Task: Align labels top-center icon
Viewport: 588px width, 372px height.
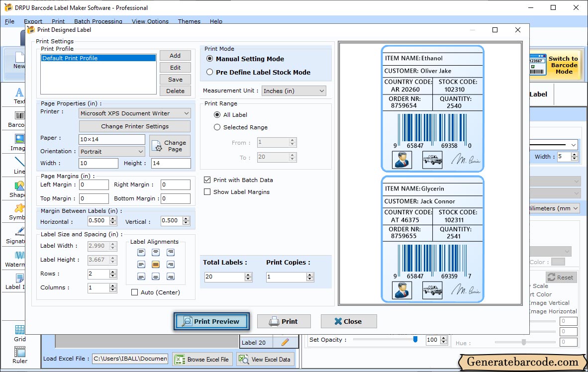Action: click(x=156, y=252)
